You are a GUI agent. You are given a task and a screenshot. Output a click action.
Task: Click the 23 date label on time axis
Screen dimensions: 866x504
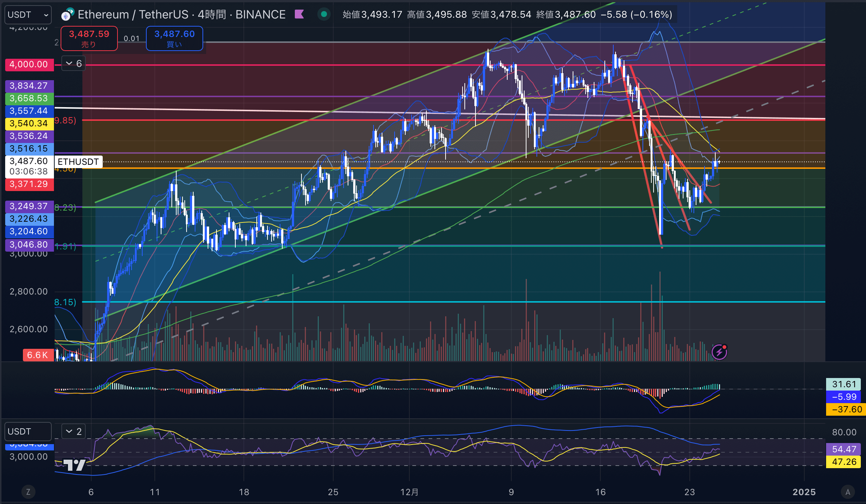[x=689, y=492]
